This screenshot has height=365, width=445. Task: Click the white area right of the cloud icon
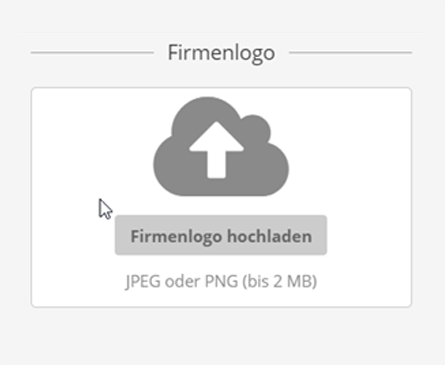(x=350, y=147)
